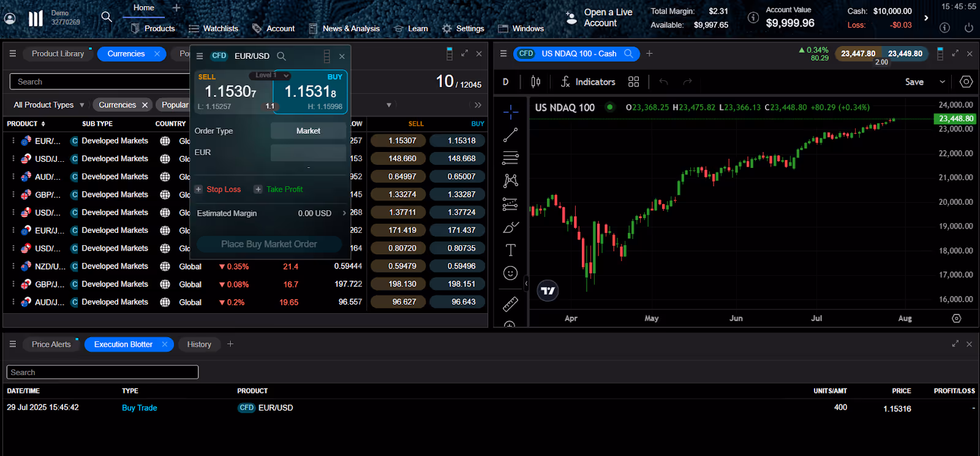This screenshot has height=456, width=980.
Task: Expand the Level 1 depth dropdown
Action: (269, 75)
